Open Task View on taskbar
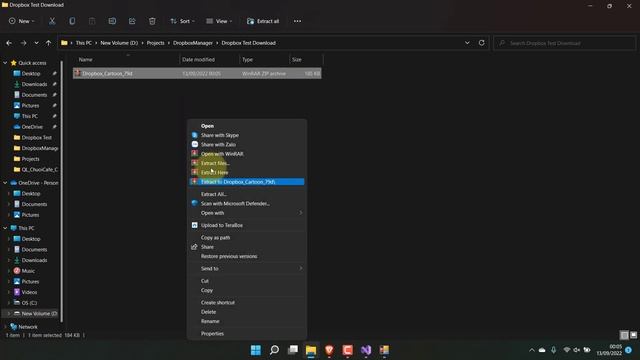 coord(293,350)
